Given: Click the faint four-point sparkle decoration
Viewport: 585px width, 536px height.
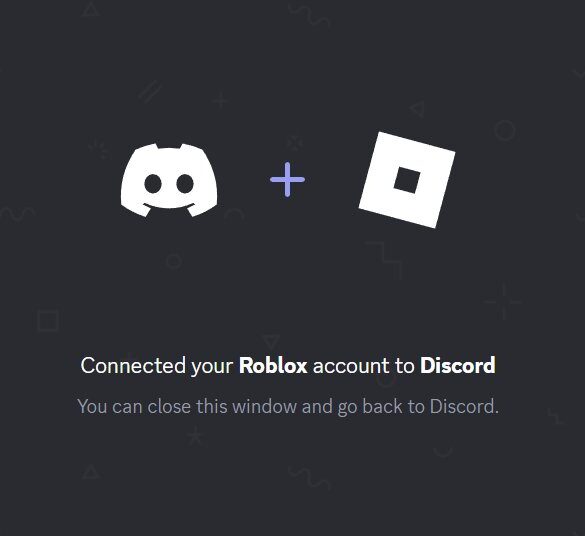Looking at the screenshot, I should click(503, 302).
